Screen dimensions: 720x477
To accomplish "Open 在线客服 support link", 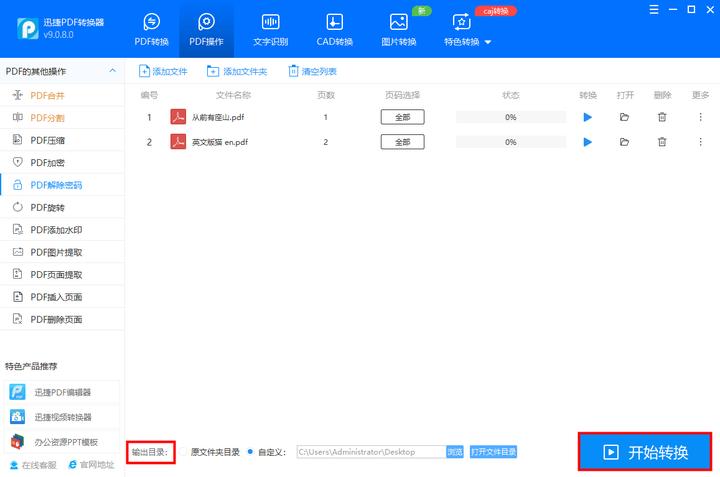I will tap(34, 465).
